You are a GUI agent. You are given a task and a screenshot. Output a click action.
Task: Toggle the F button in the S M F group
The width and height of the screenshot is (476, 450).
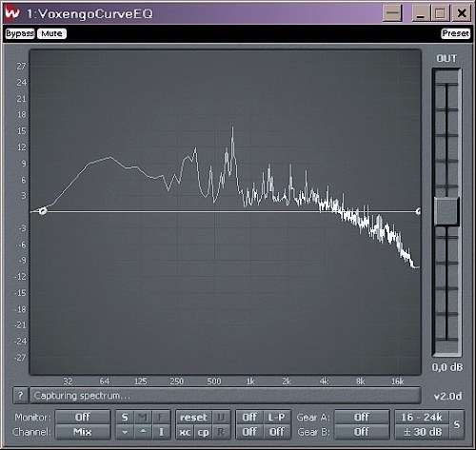coord(161,417)
